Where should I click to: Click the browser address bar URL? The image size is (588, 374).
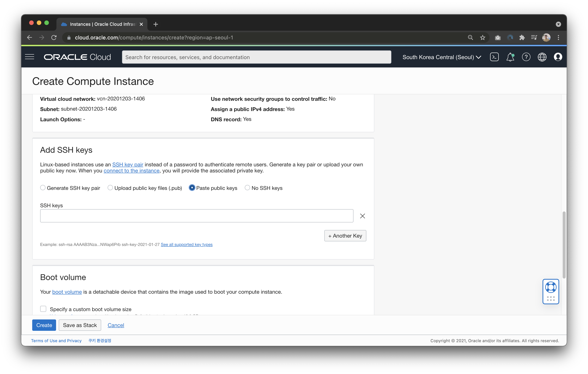154,38
